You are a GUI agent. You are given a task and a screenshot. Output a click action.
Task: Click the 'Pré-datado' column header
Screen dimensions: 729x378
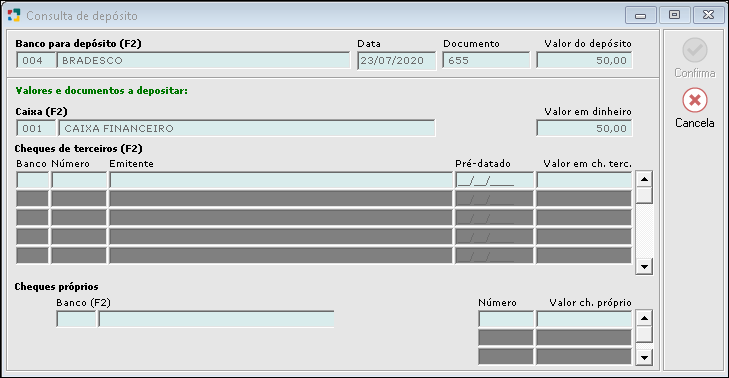point(483,164)
